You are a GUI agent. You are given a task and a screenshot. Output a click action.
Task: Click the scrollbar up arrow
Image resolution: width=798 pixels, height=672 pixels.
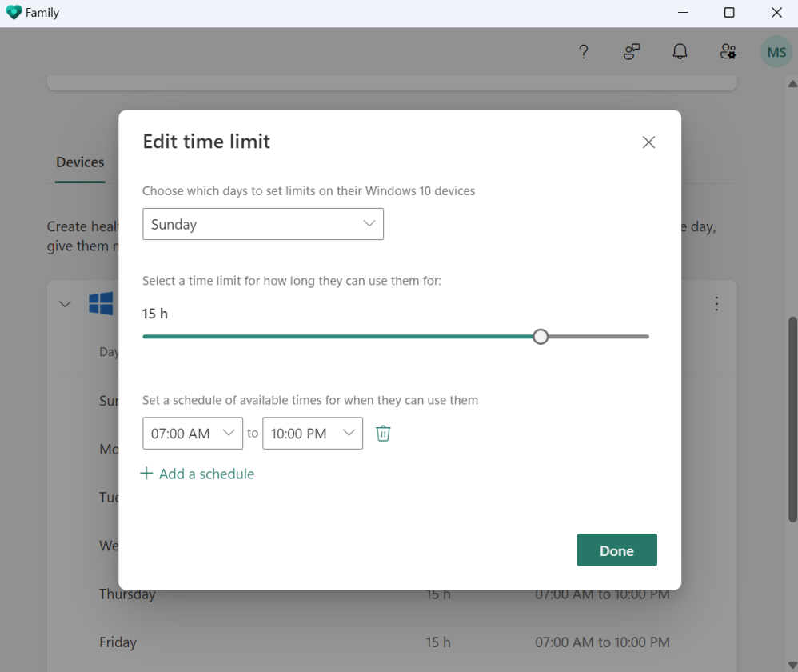point(792,82)
